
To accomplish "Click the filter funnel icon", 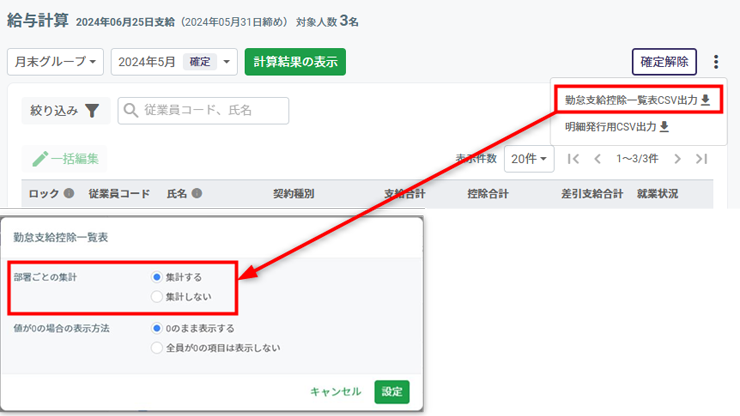I will click(x=92, y=111).
